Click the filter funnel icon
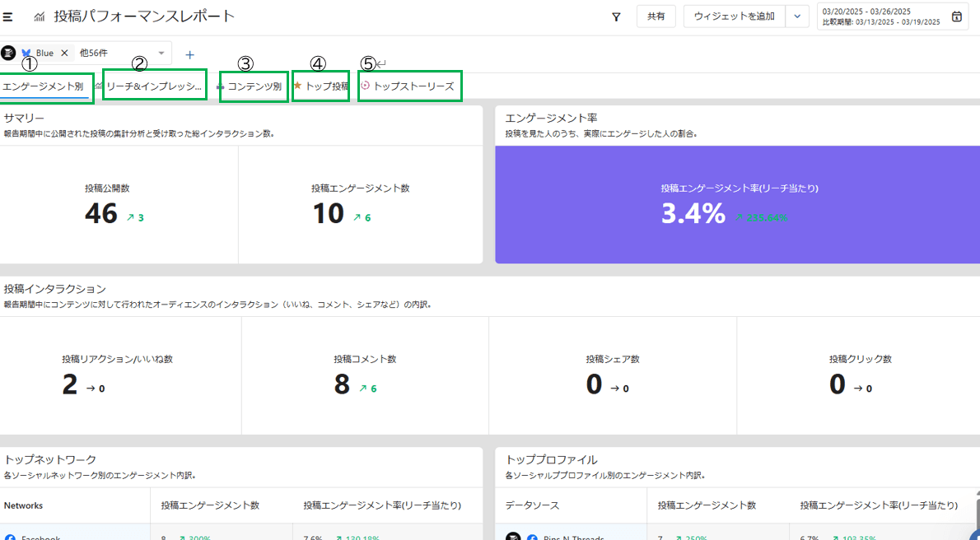Image resolution: width=980 pixels, height=540 pixels. pyautogui.click(x=616, y=16)
